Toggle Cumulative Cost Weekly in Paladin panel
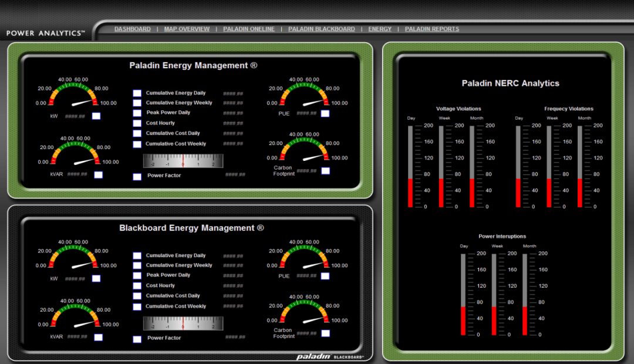 [x=137, y=144]
